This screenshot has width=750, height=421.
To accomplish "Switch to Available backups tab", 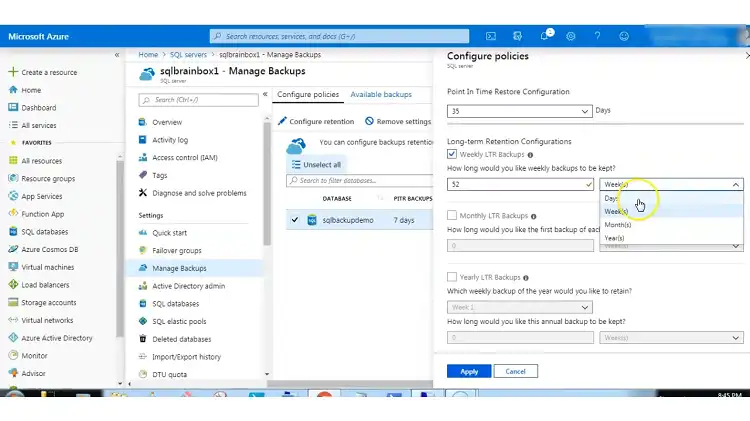I will [381, 95].
